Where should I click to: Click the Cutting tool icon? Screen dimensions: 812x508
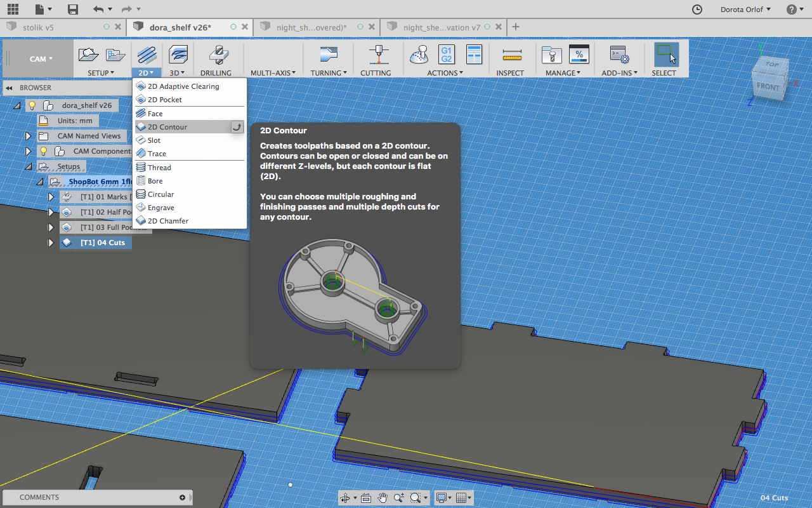pos(379,55)
